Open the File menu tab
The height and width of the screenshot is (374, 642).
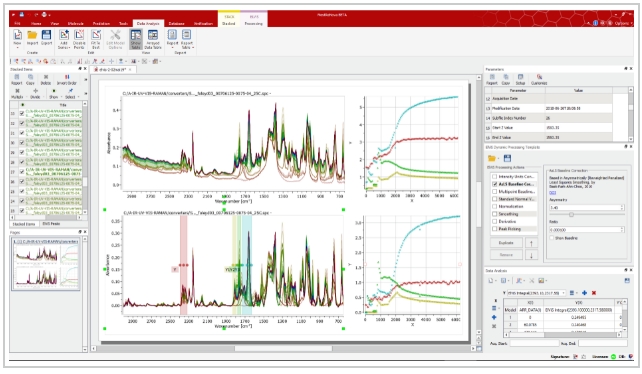17,24
